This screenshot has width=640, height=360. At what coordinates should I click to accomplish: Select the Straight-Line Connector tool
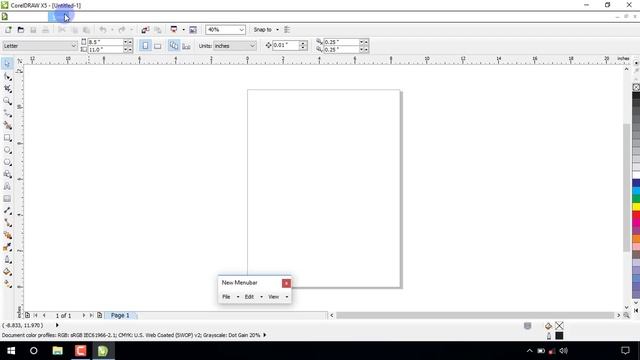[7, 223]
